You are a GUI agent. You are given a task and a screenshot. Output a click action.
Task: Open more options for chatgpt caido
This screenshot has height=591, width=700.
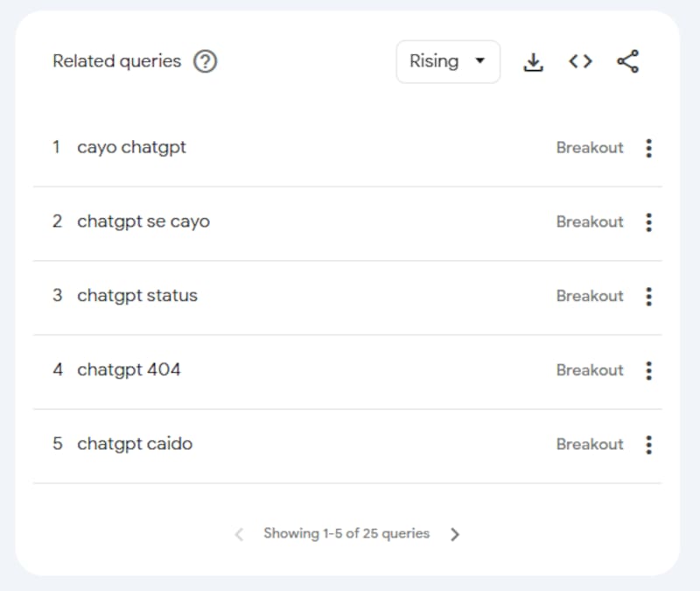(648, 445)
